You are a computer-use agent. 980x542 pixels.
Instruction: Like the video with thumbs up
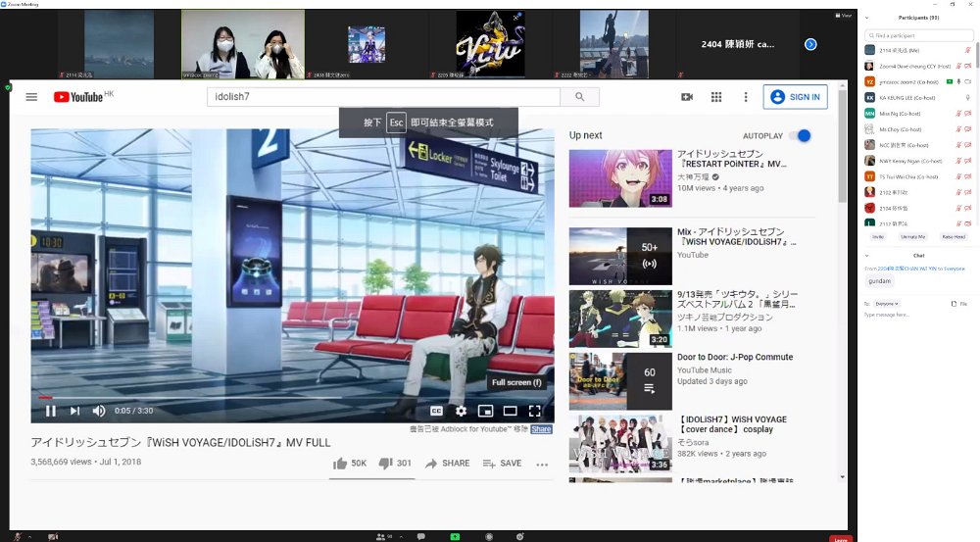(340, 464)
